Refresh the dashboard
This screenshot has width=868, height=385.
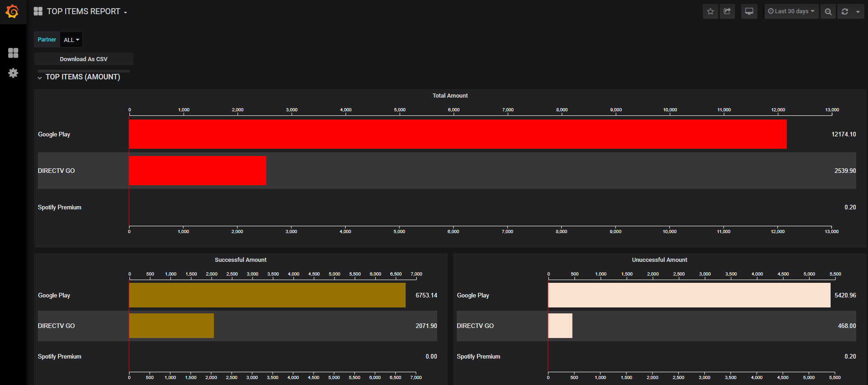pos(845,11)
